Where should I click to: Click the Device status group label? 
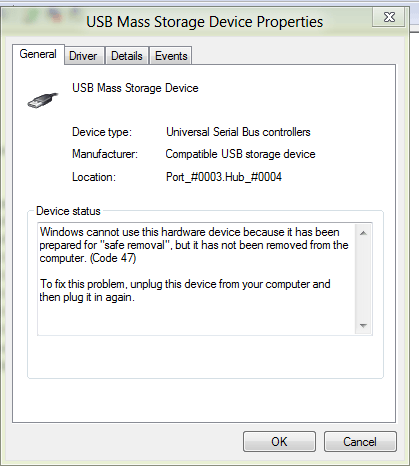68,211
